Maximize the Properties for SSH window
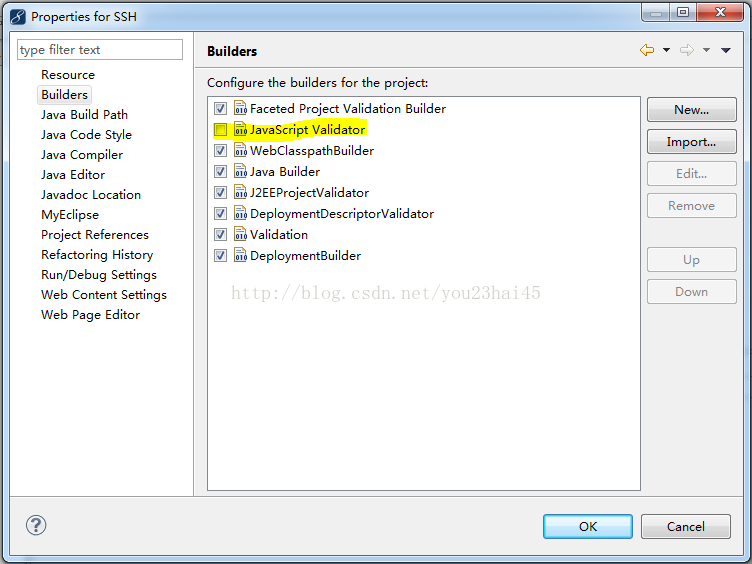Viewport: 752px width, 564px height. (x=683, y=12)
